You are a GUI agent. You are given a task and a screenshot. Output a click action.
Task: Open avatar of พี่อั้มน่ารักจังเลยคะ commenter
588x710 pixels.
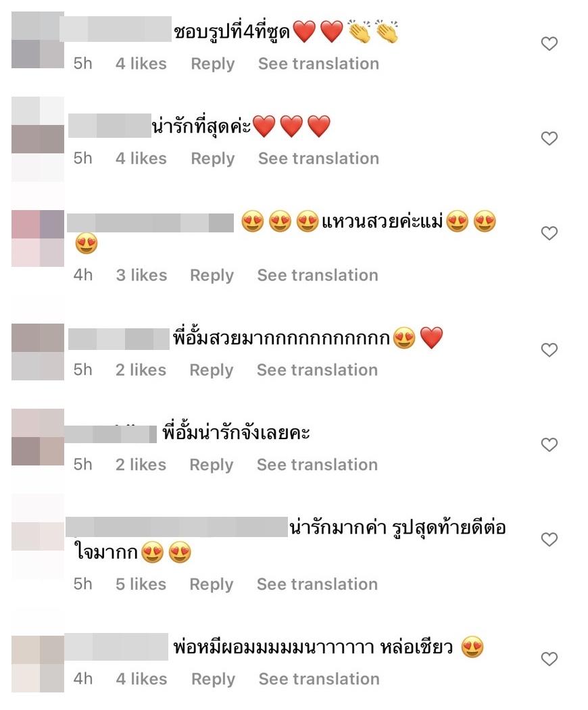click(38, 437)
